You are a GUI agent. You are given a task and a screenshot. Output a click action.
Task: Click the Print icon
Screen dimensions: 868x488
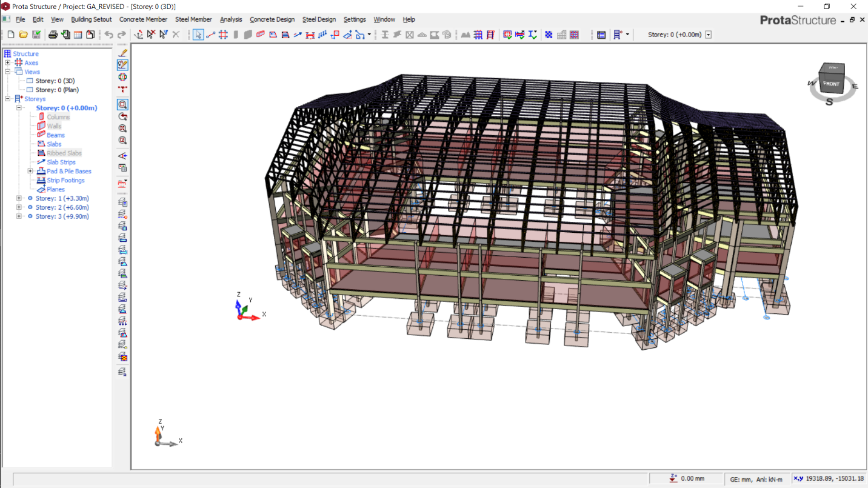[x=53, y=35]
